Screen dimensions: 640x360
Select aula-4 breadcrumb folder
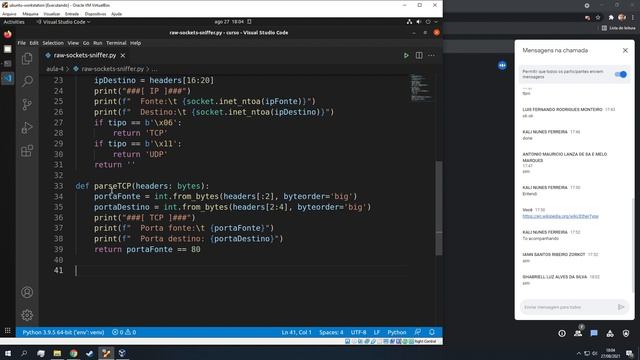(55, 69)
